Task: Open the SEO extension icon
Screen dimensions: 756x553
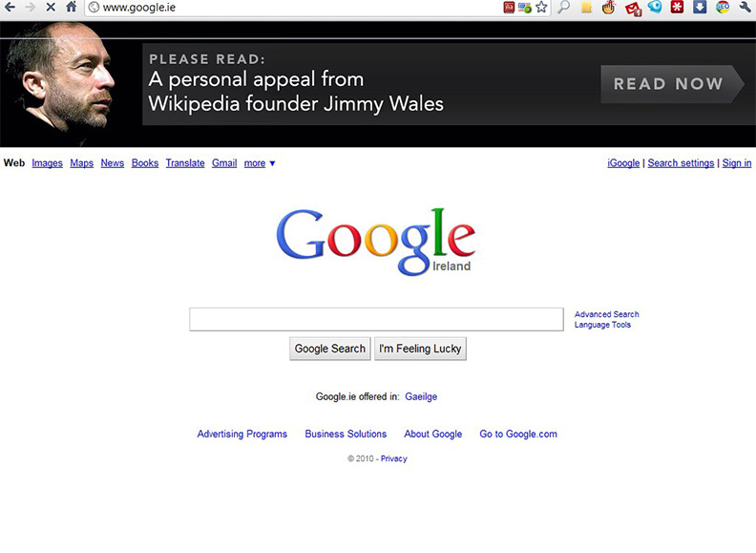Action: (723, 8)
